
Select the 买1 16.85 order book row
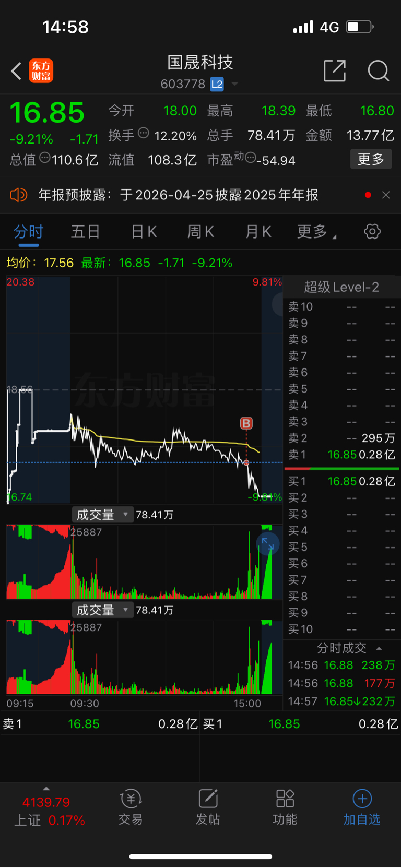(x=341, y=481)
